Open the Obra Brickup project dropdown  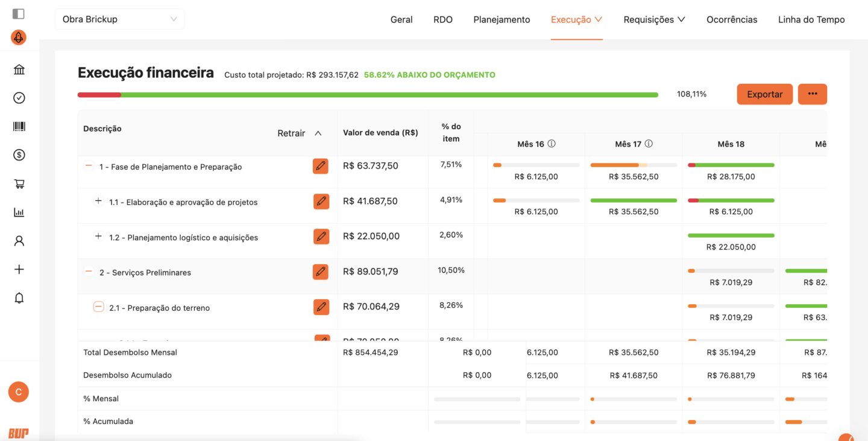[x=119, y=19]
